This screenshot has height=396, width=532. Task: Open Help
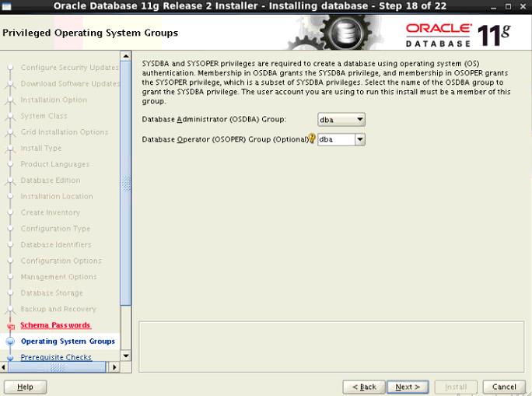click(x=25, y=387)
